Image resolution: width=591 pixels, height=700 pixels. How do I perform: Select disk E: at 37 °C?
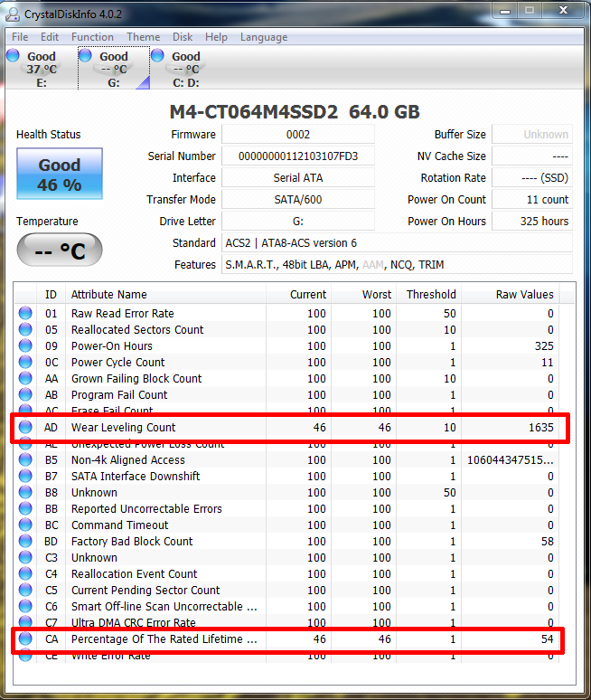(x=41, y=69)
